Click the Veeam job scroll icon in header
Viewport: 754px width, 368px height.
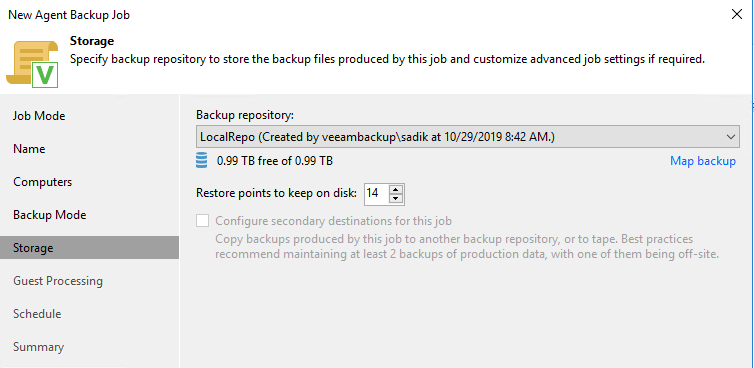(32, 64)
